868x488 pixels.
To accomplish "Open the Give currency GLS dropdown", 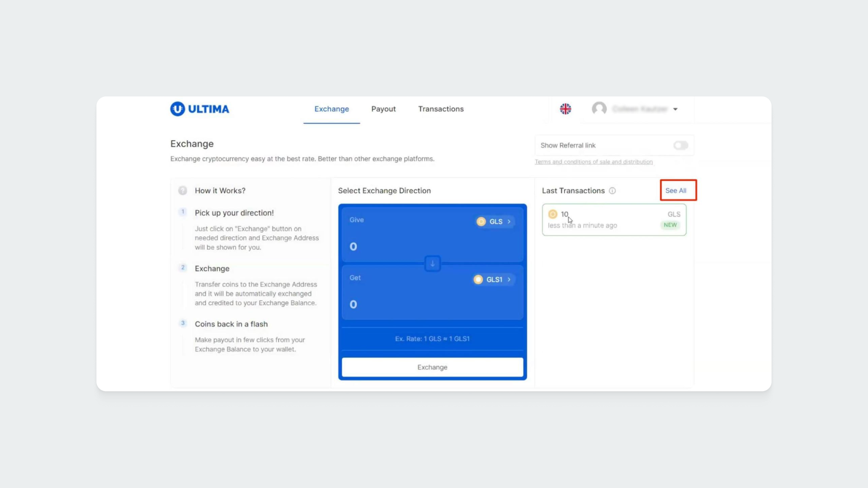I will point(495,222).
